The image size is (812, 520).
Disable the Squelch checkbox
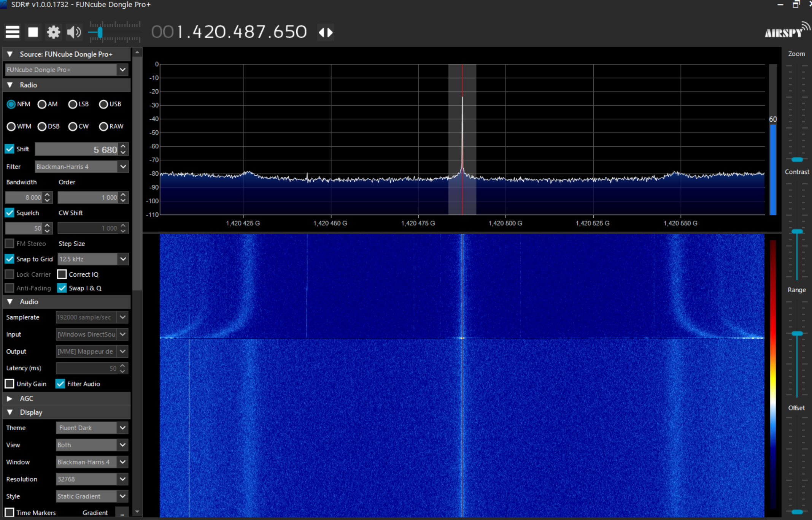tap(10, 213)
